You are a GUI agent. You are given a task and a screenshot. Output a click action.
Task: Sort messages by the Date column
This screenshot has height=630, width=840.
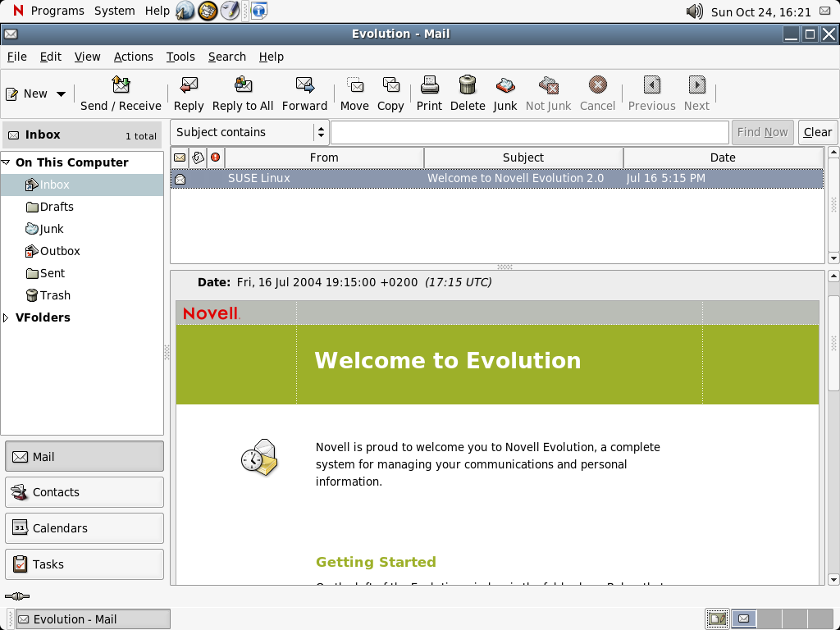pyautogui.click(x=723, y=157)
